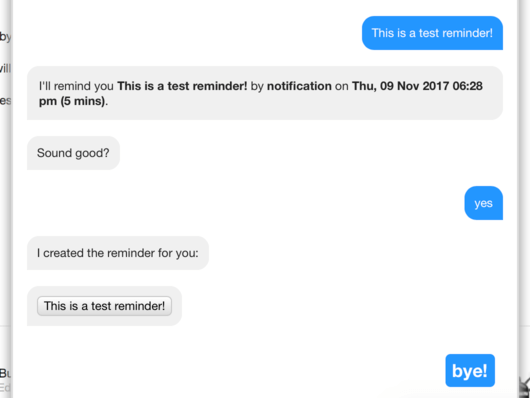Click the sent blue "This is a test reminder!" bubble
The height and width of the screenshot is (398, 530).
(x=432, y=33)
